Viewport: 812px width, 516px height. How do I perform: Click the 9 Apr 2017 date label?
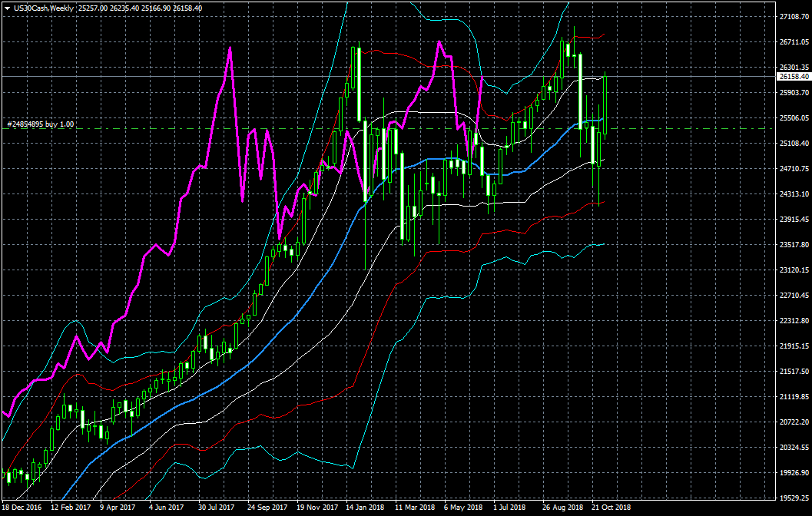[118, 508]
